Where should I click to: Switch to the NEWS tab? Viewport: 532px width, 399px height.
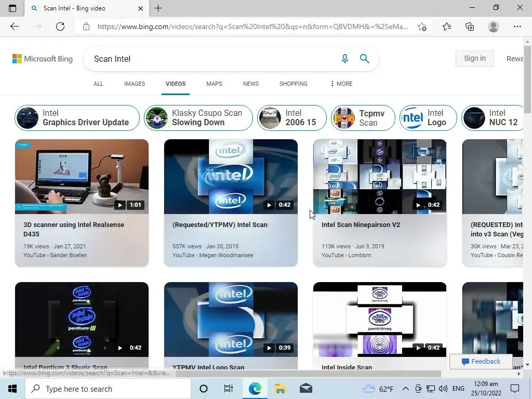251,84
